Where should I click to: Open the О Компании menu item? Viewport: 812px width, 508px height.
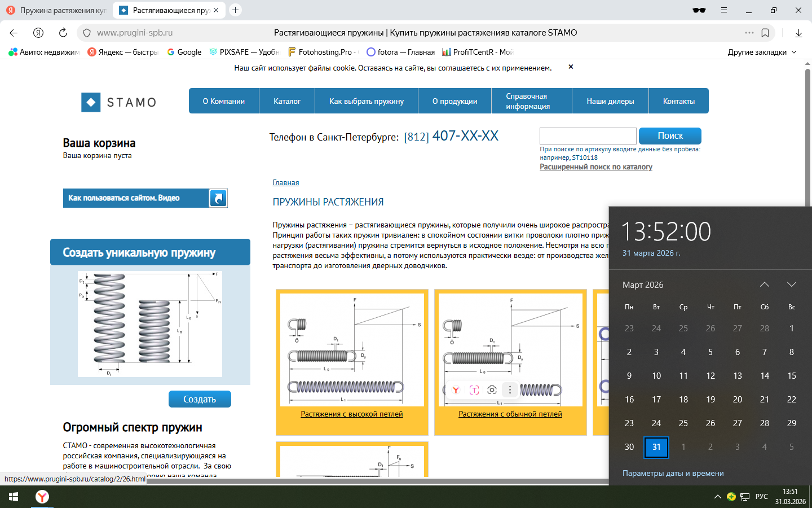pyautogui.click(x=224, y=101)
